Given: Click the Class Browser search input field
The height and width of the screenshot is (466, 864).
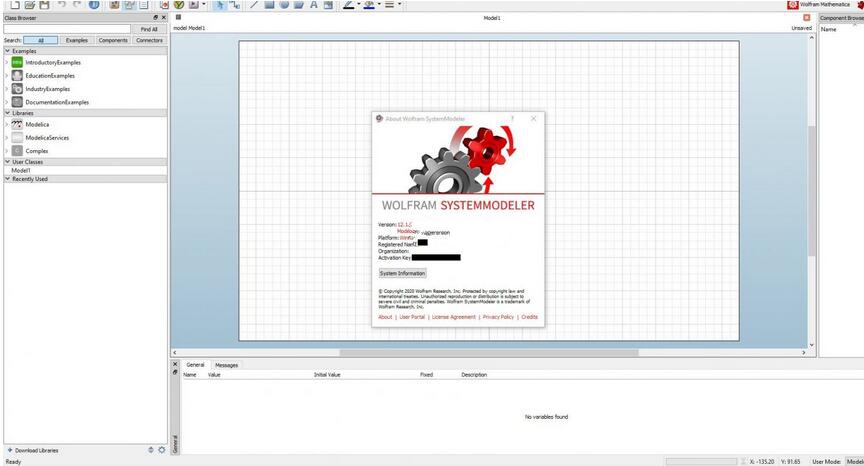Looking at the screenshot, I should 67,29.
